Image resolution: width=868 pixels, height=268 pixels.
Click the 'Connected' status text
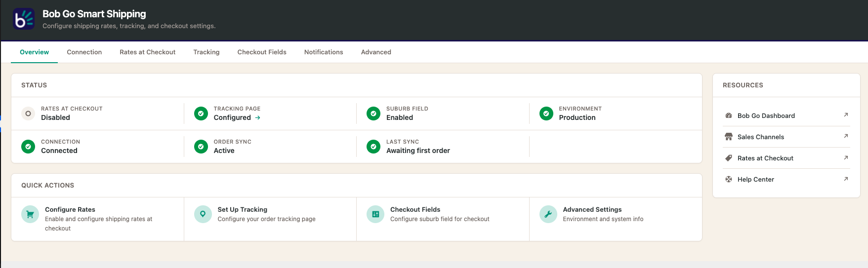coord(59,151)
